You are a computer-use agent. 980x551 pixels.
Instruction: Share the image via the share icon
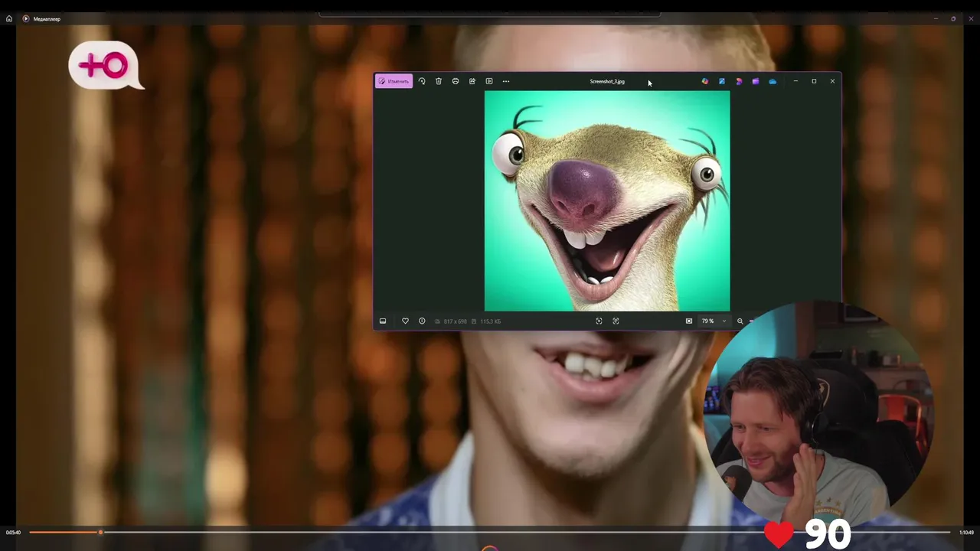(x=472, y=81)
